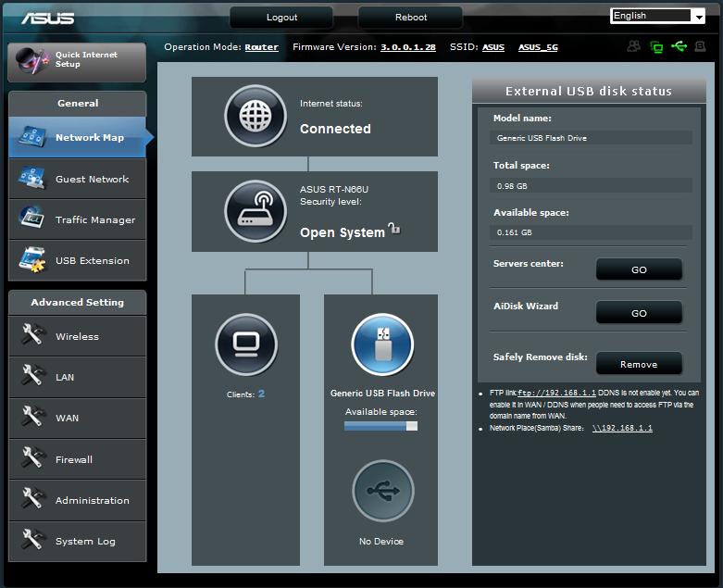Open the \\192.168.1.1 Samba share link

[x=622, y=428]
